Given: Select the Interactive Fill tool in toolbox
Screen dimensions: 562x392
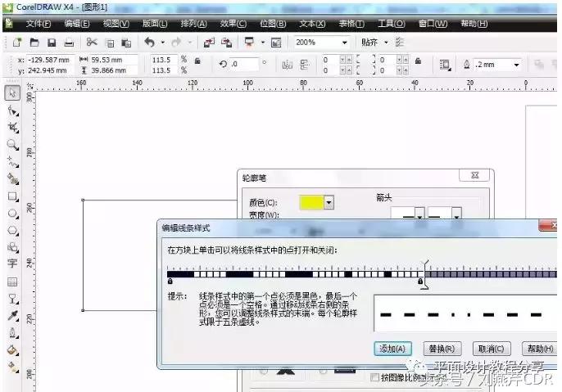Looking at the screenshot, I should pos(13,367).
